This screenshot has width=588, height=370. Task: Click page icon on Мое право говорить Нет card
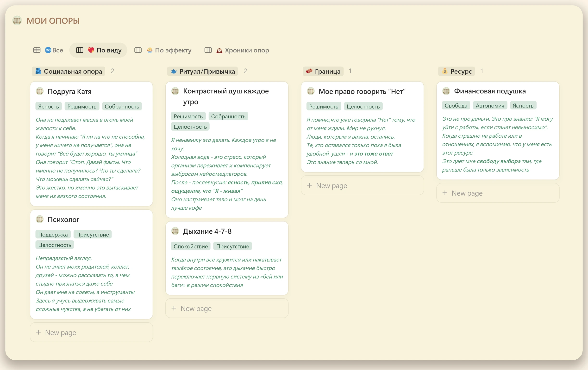[311, 91]
